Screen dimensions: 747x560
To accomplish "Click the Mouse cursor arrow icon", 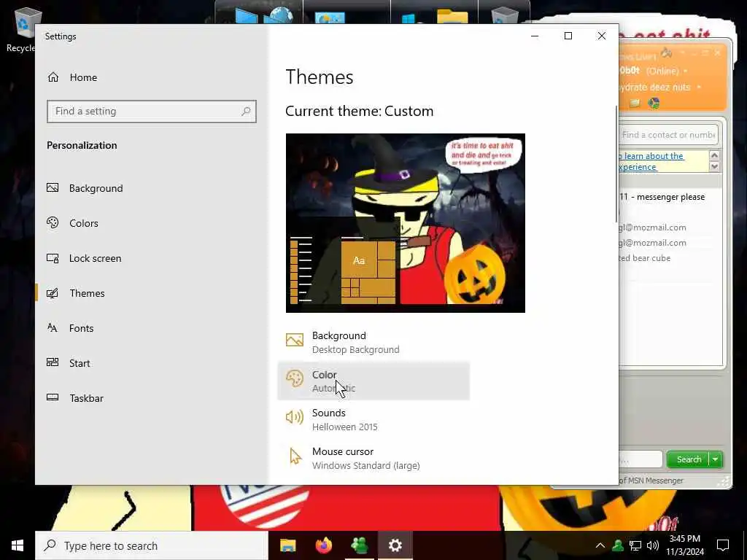I will click(x=295, y=456).
